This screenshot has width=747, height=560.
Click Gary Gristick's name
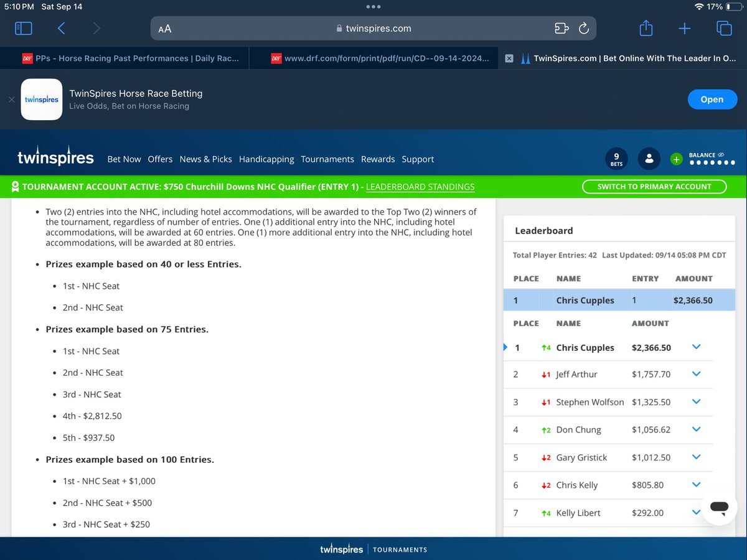[581, 457]
